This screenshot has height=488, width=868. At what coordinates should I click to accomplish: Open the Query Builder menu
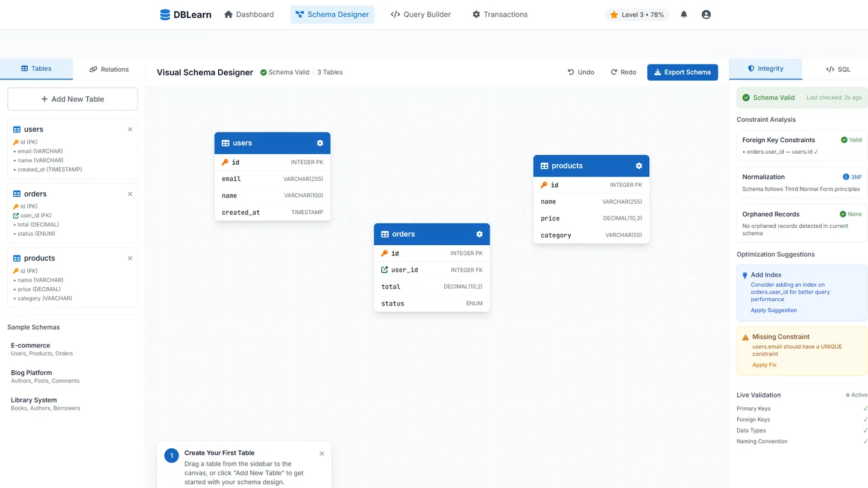point(421,14)
